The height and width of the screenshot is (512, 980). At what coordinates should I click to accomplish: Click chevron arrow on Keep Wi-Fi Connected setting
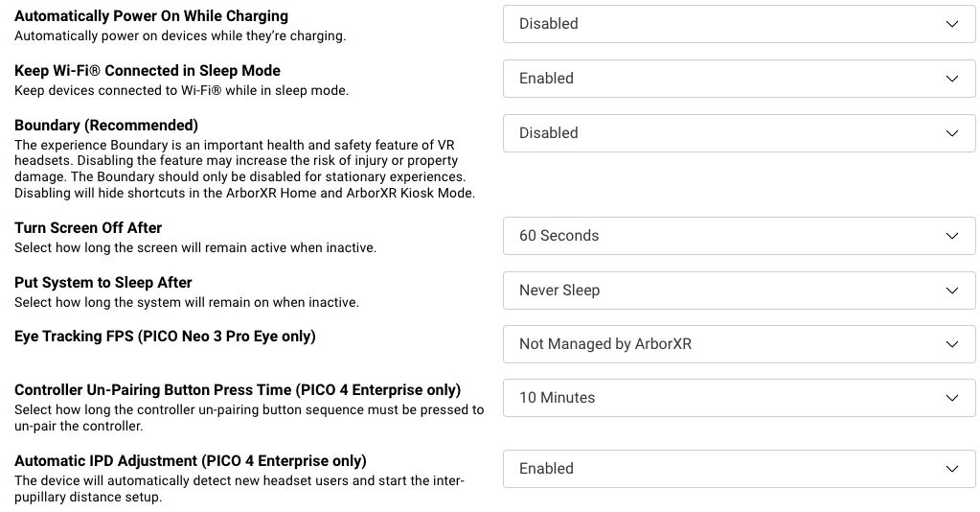pos(952,79)
